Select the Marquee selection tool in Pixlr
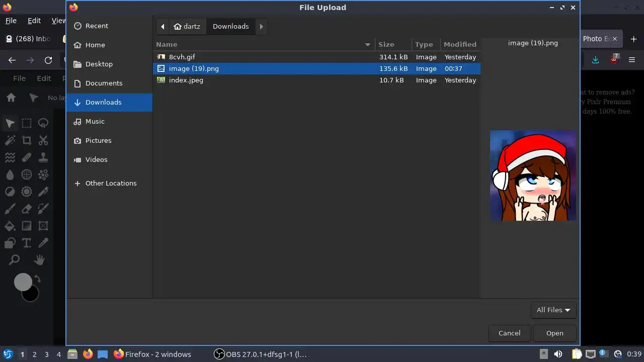The height and width of the screenshot is (362, 644). pyautogui.click(x=27, y=123)
